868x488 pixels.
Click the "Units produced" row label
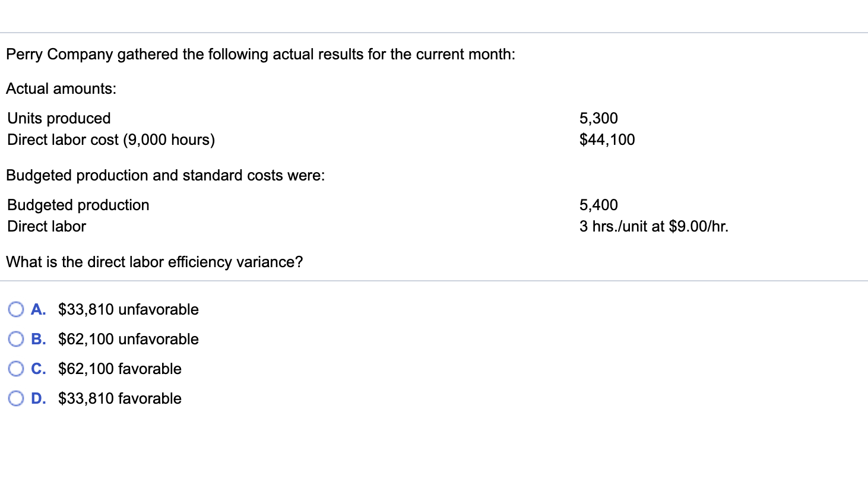click(x=59, y=118)
